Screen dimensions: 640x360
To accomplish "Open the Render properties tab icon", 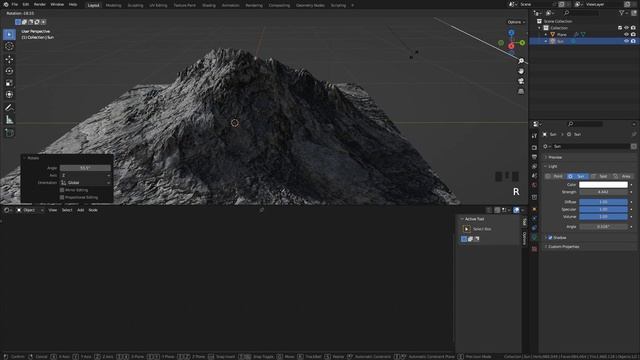I will (534, 147).
